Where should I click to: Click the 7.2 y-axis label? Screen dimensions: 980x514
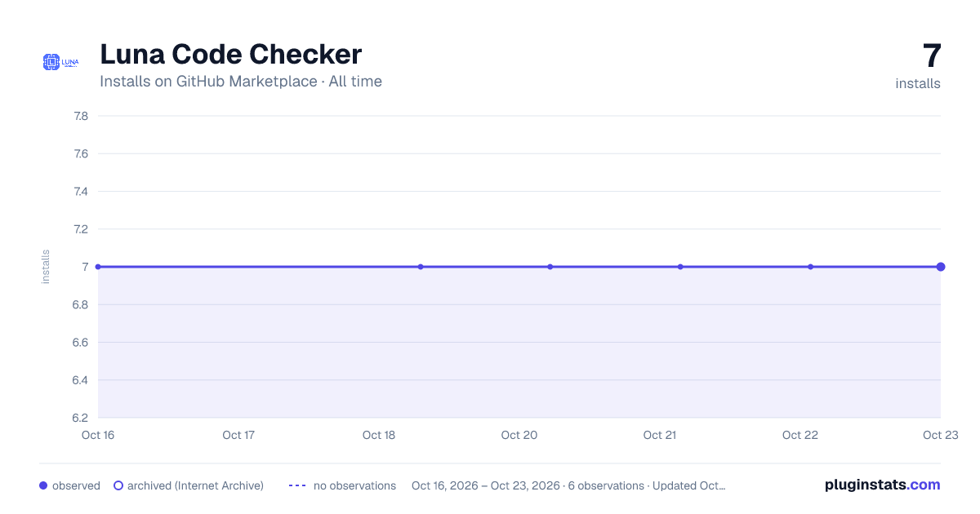[x=80, y=229]
